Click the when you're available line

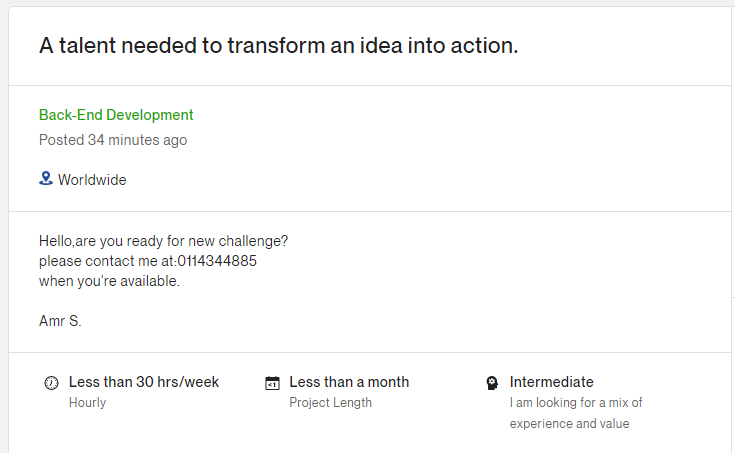click(x=109, y=281)
